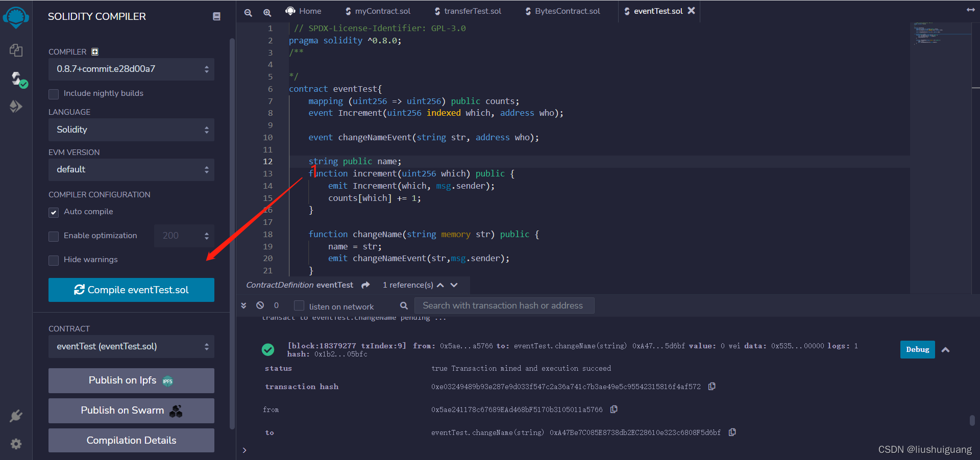The width and height of the screenshot is (980, 460).
Task: Disable Auto compile
Action: (53, 212)
